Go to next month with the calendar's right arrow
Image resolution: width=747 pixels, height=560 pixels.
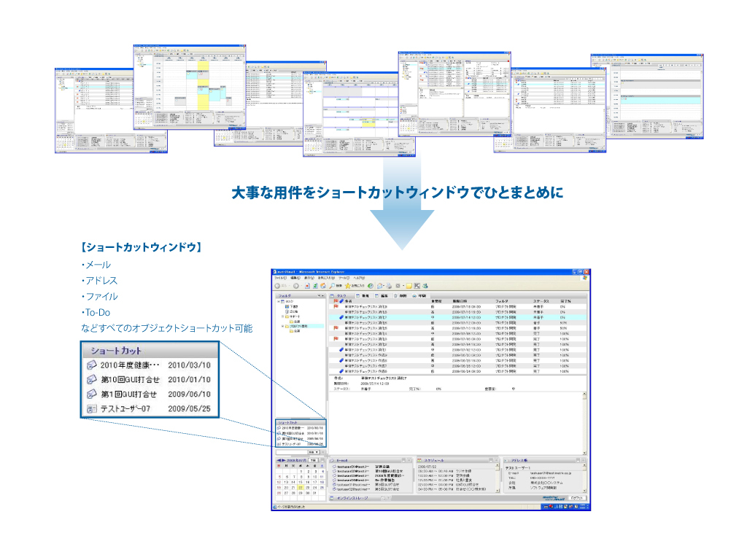click(x=284, y=461)
